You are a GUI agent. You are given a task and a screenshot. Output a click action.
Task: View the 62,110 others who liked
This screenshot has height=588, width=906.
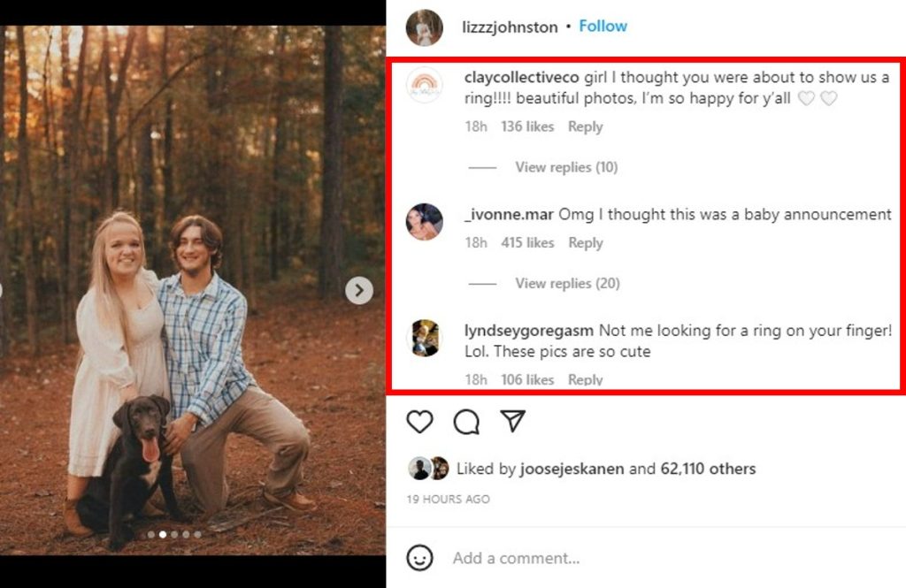coord(708,469)
